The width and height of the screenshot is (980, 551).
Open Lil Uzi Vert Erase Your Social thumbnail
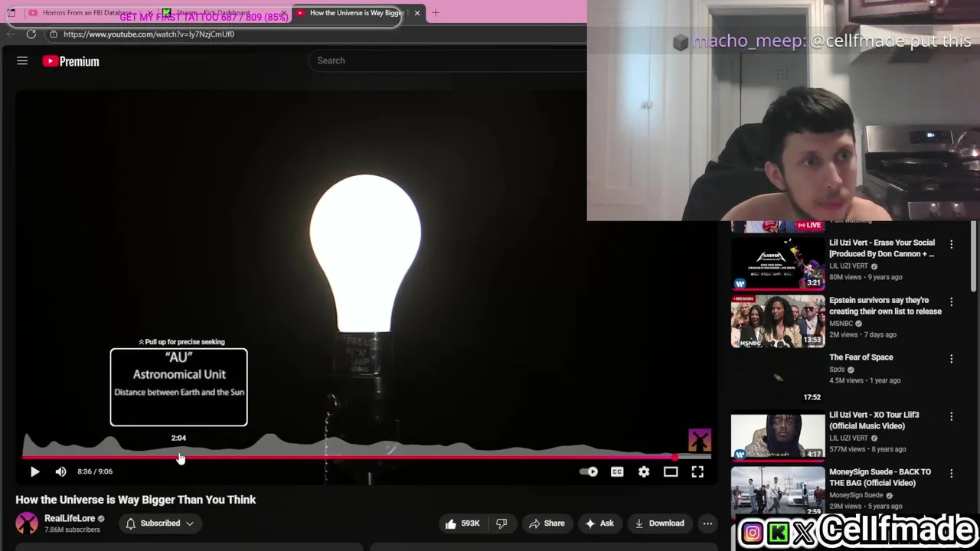[777, 262]
